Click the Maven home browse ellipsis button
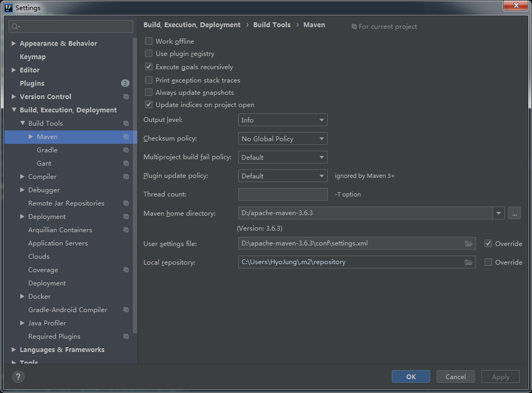 514,213
